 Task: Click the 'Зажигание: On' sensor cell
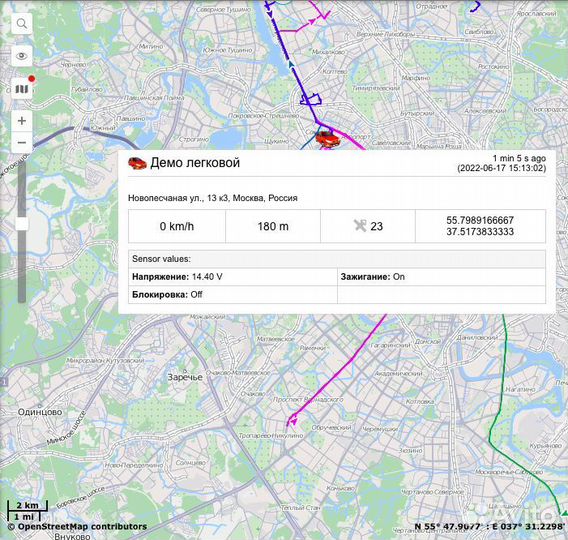click(441, 277)
